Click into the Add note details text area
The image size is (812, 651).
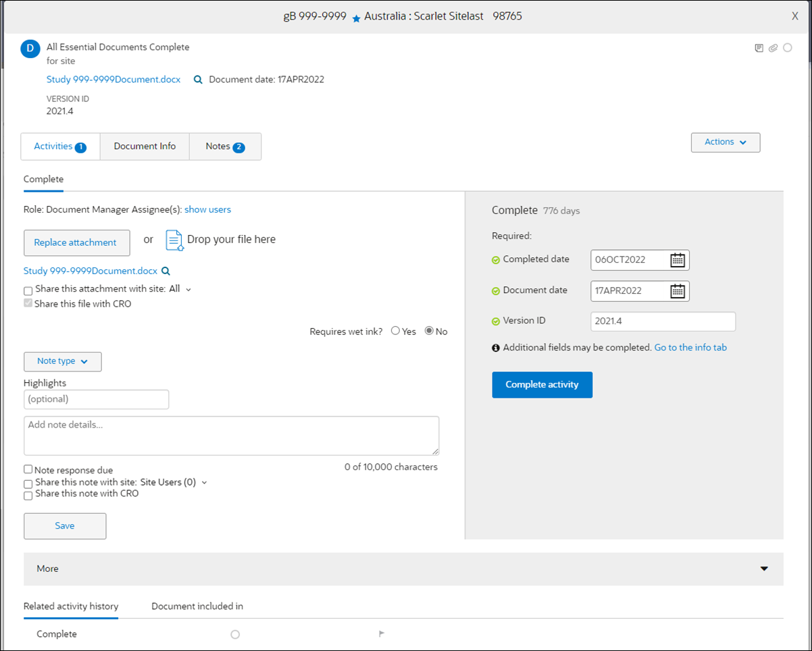pyautogui.click(x=232, y=436)
